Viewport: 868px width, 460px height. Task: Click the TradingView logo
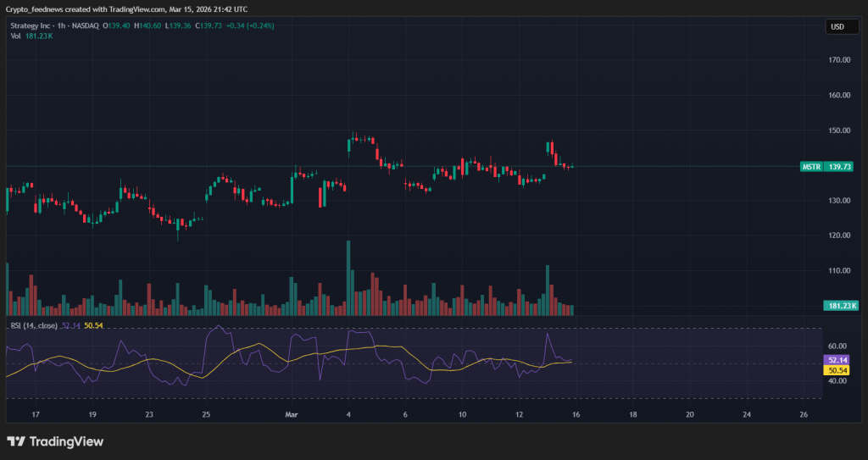(x=55, y=441)
